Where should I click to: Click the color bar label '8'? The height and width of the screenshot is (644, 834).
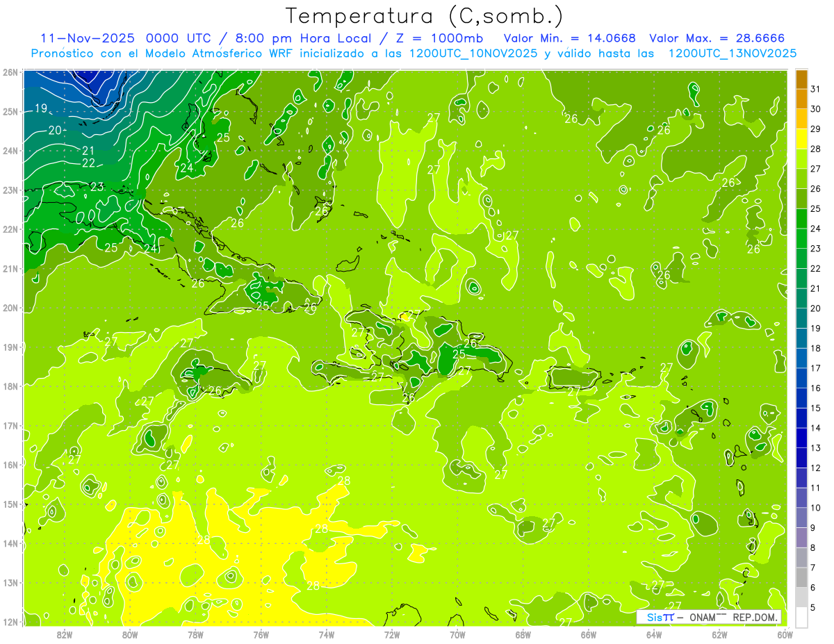tap(814, 547)
